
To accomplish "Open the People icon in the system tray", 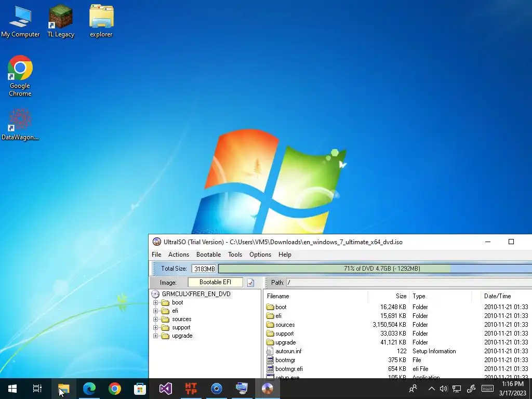I will tap(413, 389).
